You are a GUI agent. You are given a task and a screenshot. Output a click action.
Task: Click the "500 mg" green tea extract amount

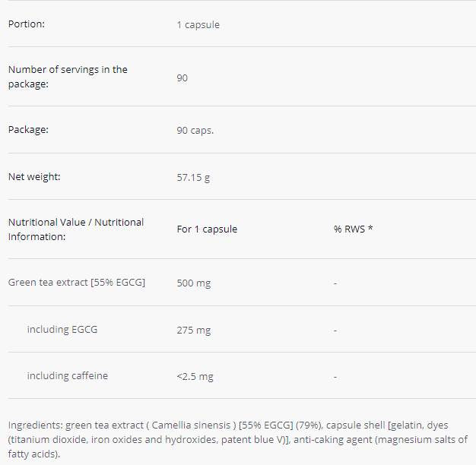coord(194,283)
